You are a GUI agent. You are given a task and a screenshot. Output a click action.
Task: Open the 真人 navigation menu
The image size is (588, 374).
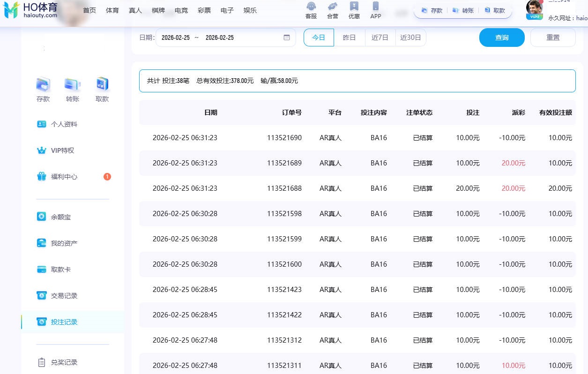tap(135, 10)
